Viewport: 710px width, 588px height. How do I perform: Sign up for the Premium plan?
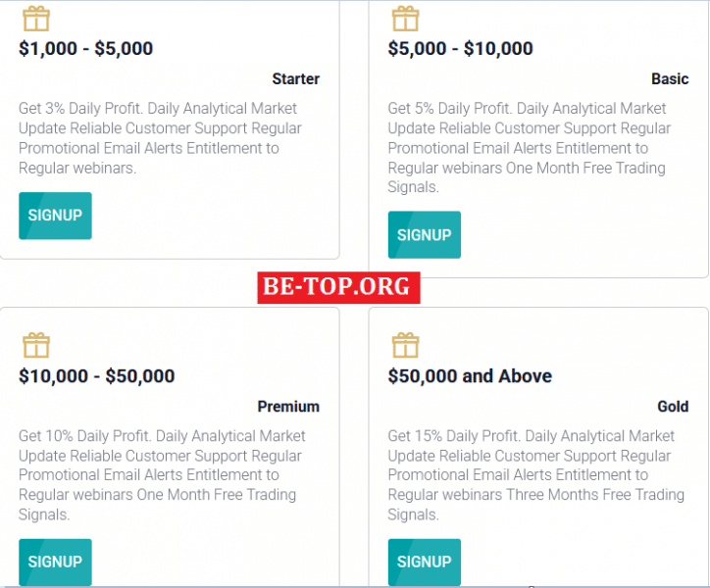point(55,562)
